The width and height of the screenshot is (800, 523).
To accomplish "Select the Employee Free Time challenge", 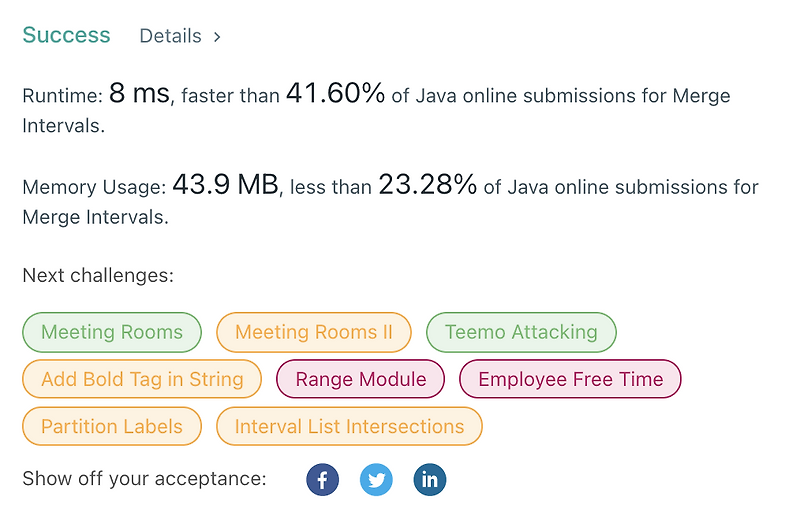I will point(570,379).
